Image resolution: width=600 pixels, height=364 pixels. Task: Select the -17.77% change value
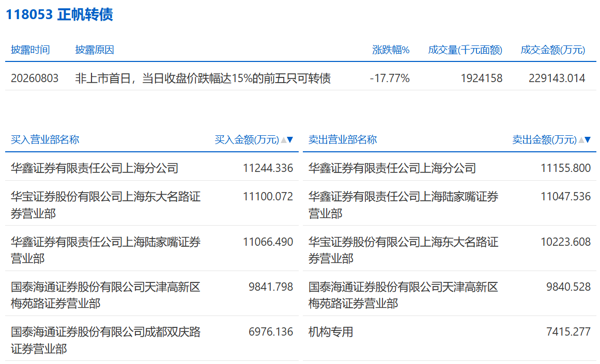pos(390,78)
